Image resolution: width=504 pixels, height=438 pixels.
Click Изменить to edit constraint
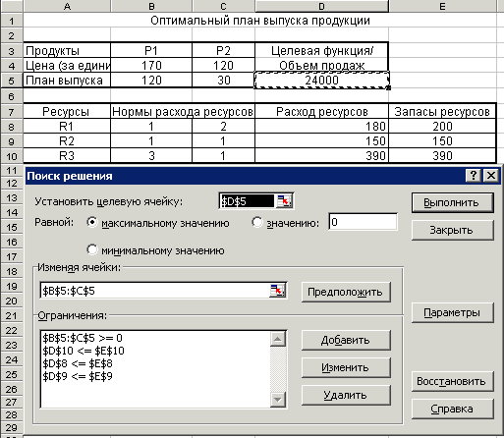click(x=346, y=367)
